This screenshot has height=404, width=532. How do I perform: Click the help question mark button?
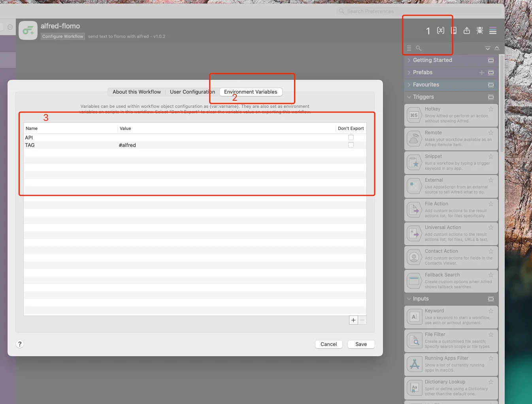tap(20, 344)
